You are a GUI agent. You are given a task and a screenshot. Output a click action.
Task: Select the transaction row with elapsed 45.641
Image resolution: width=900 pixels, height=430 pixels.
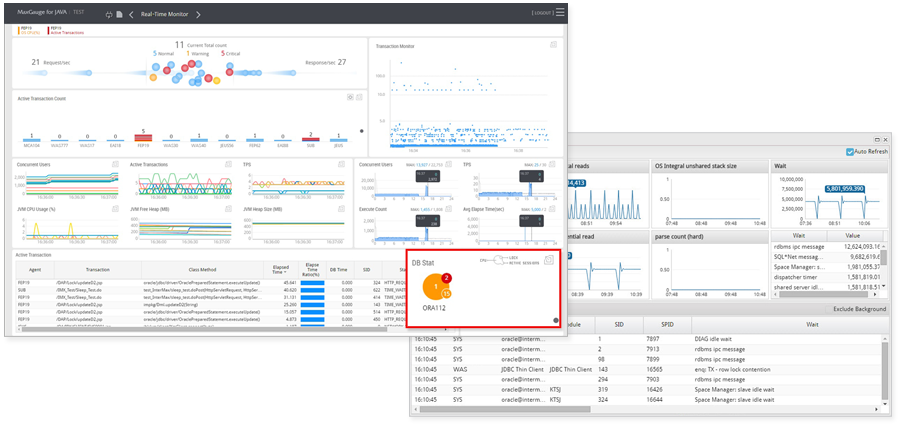(210, 282)
